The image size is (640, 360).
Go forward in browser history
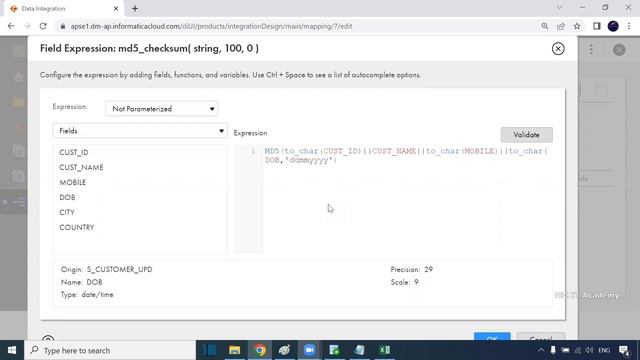pyautogui.click(x=27, y=26)
